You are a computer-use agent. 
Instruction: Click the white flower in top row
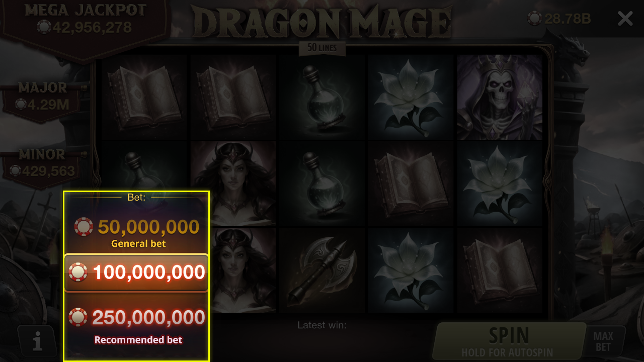(x=411, y=97)
